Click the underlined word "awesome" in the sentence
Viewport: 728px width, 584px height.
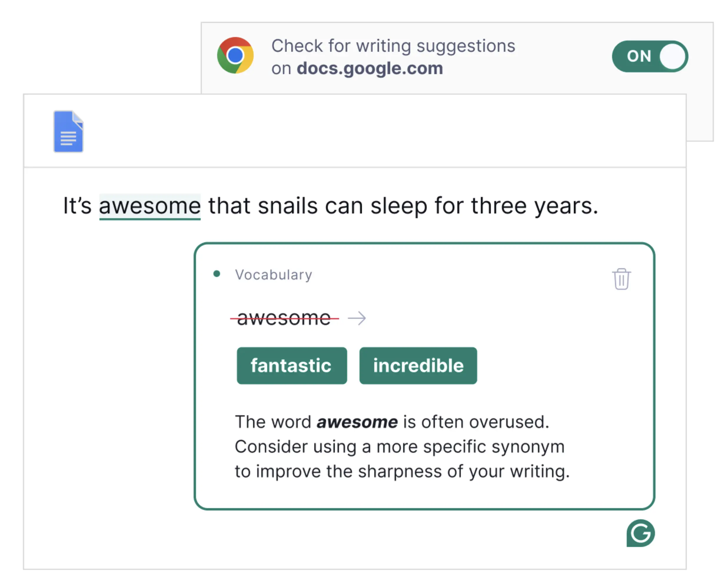click(149, 206)
